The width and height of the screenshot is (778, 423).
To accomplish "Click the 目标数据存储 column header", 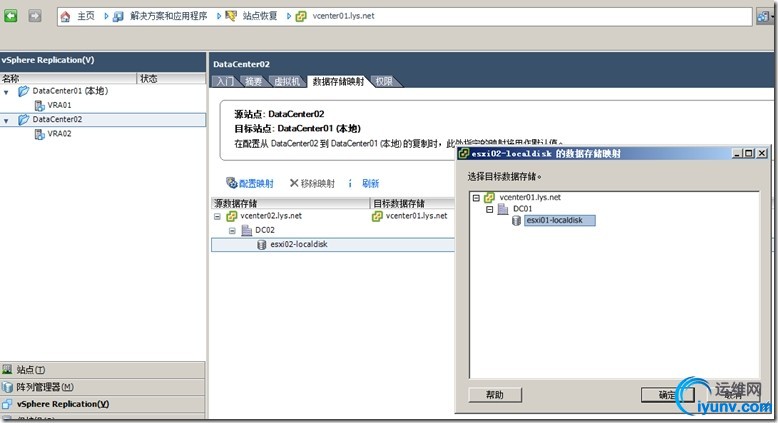I will click(x=412, y=203).
